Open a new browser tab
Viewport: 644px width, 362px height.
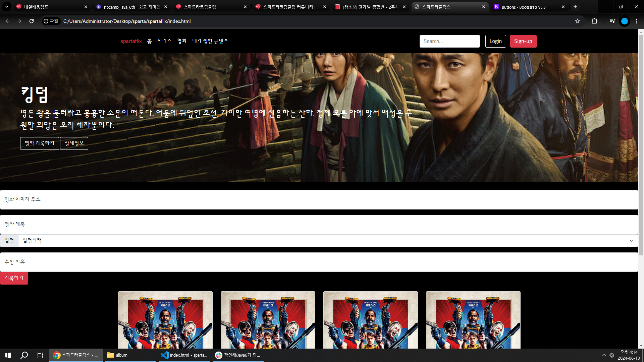pos(575,7)
